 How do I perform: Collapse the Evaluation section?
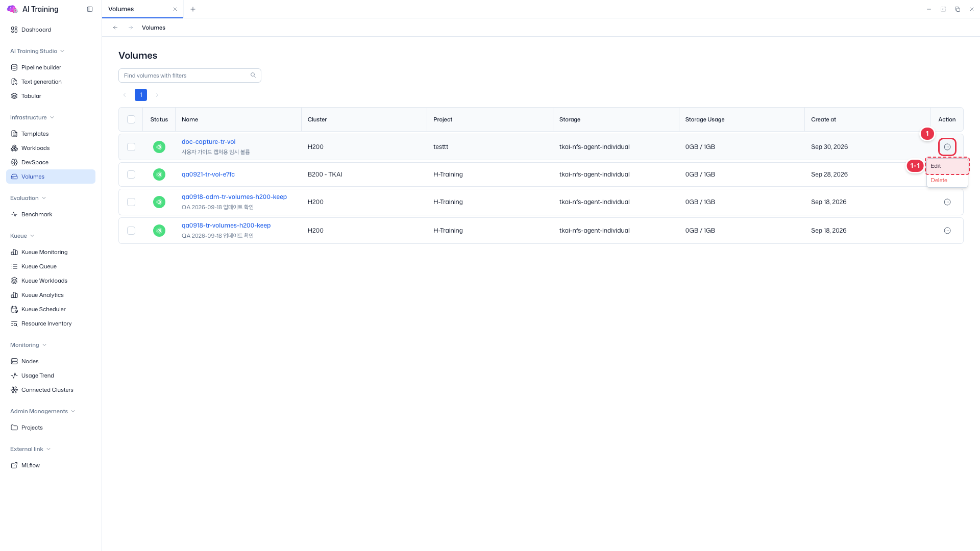[x=28, y=198]
